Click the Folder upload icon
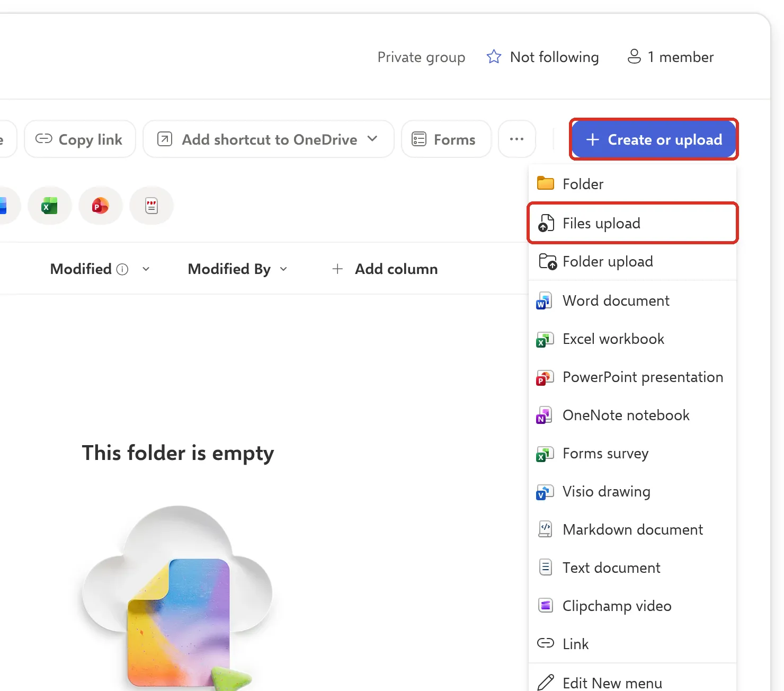This screenshot has width=784, height=691. [547, 261]
